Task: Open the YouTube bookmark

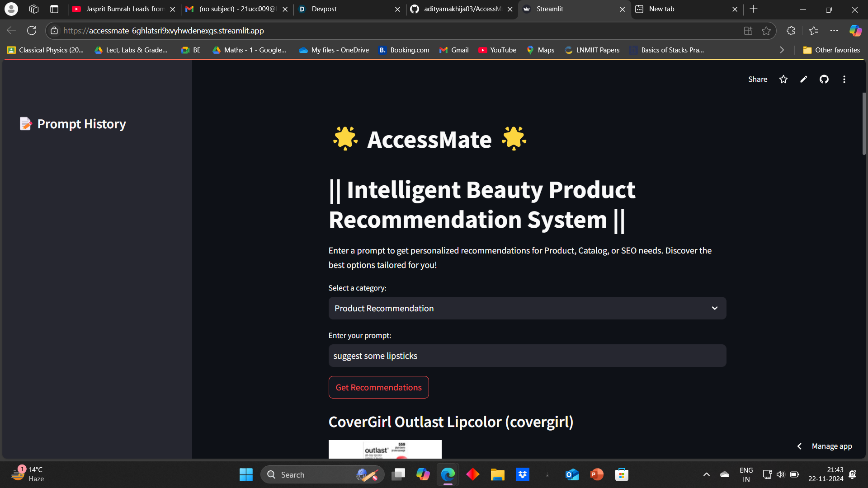Action: pos(497,50)
